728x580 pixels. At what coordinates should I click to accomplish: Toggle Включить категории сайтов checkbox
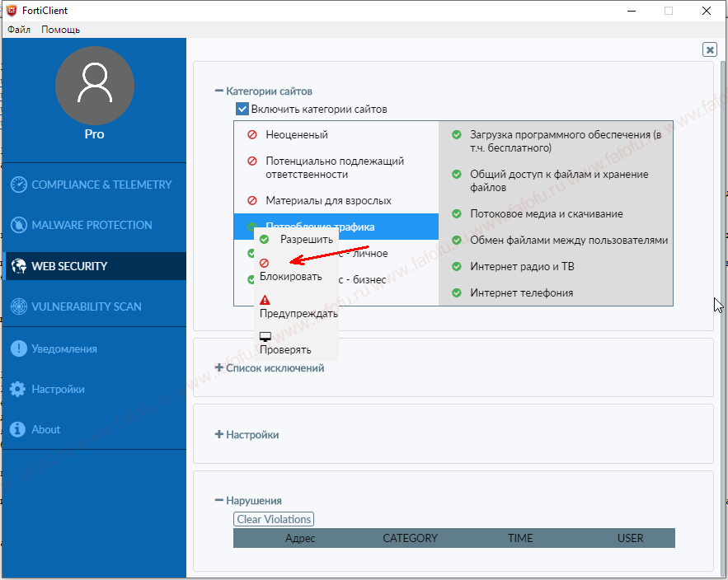pos(242,109)
